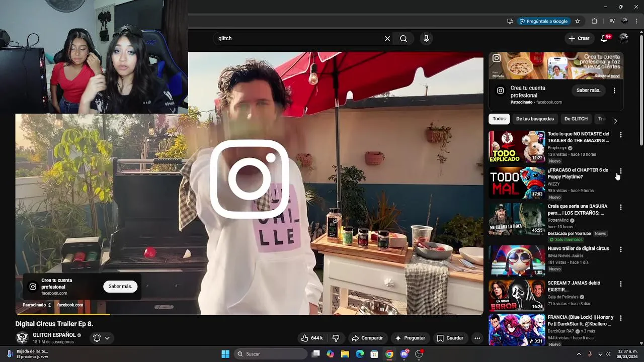
Task: Open Chrome three-dot menu
Action: coord(636,21)
